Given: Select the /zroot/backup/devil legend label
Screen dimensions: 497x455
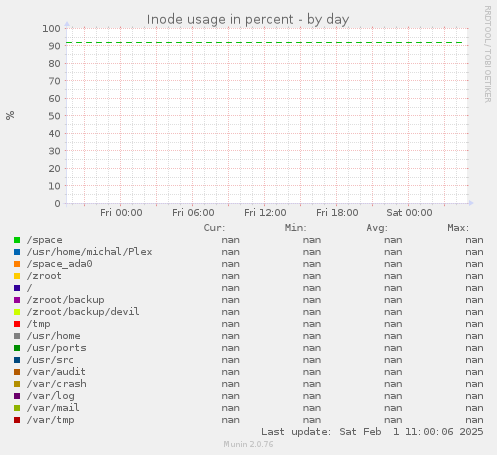Looking at the screenshot, I should [x=83, y=312].
